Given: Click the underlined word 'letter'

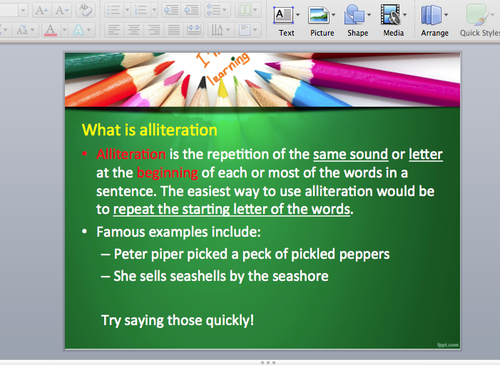Looking at the screenshot, I should coord(426,154).
